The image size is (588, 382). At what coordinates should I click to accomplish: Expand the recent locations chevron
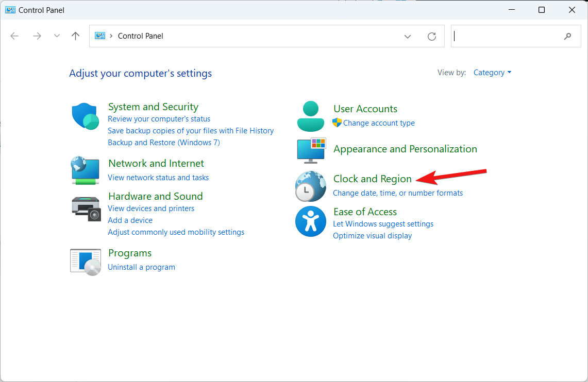point(57,36)
